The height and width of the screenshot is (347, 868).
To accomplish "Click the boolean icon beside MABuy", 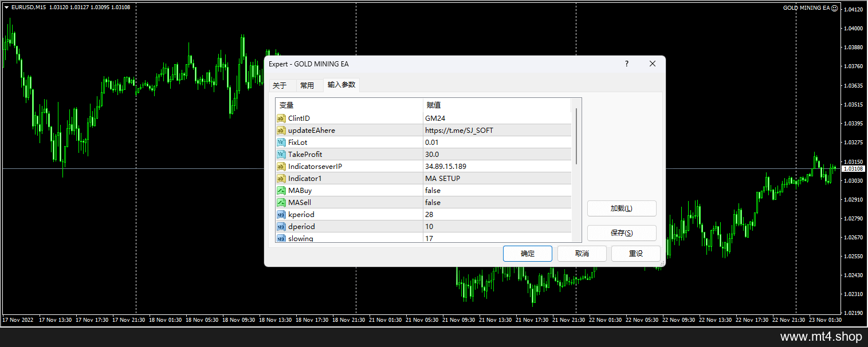I will click(x=281, y=191).
